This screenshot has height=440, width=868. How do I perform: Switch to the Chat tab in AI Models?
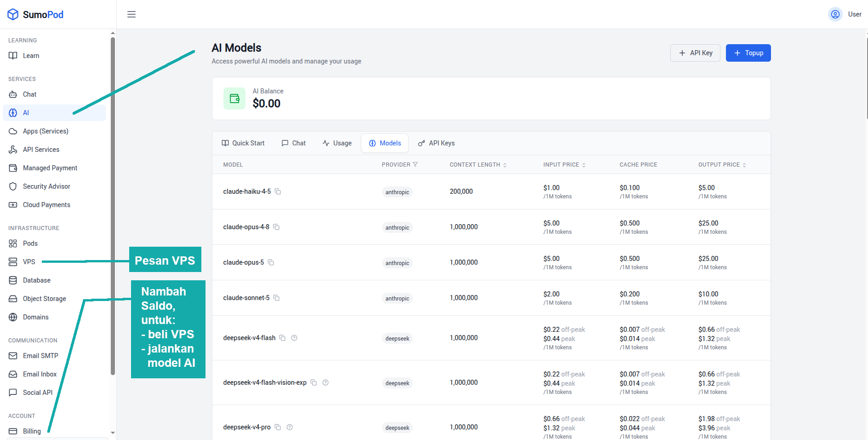pos(294,143)
